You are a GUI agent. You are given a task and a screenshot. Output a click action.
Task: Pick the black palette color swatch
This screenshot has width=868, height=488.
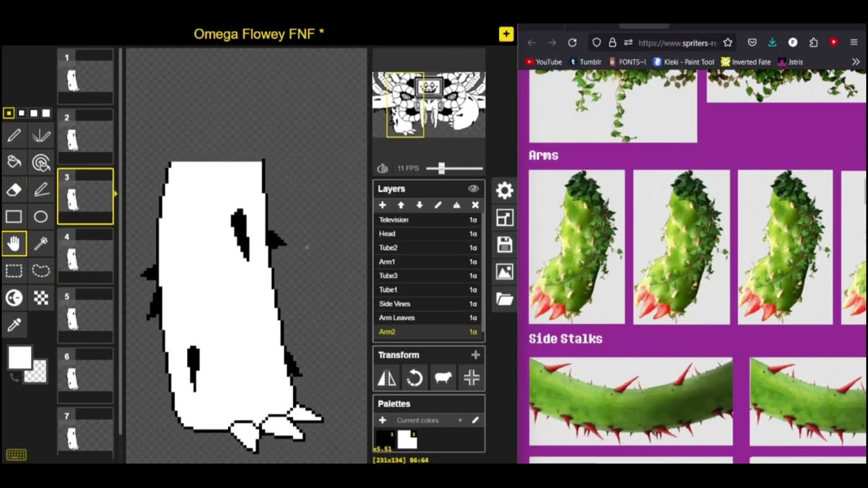(x=385, y=439)
